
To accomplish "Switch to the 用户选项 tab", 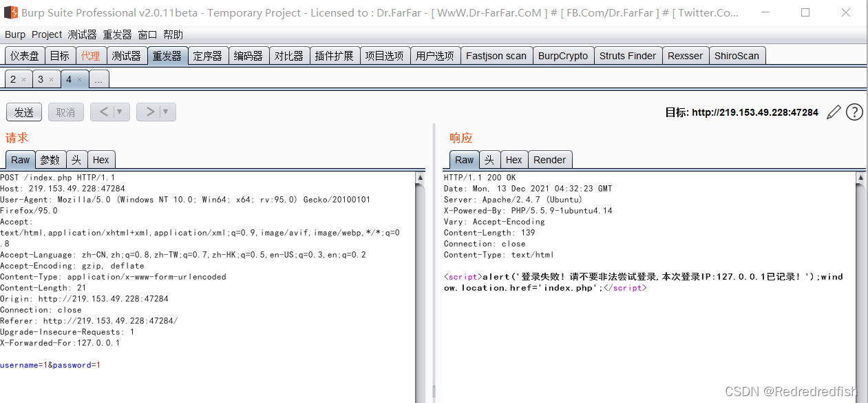I will 435,56.
